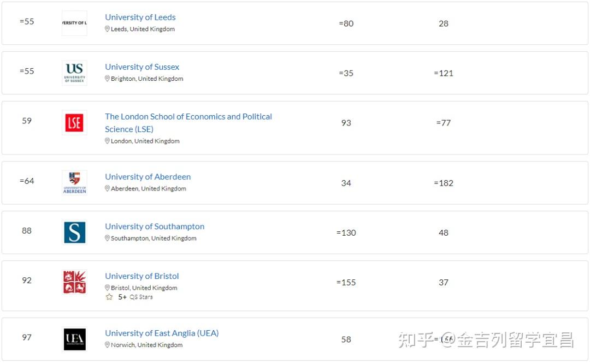Screen dimensions: 590x364
Task: Open the University of Sussex link
Action: (142, 67)
